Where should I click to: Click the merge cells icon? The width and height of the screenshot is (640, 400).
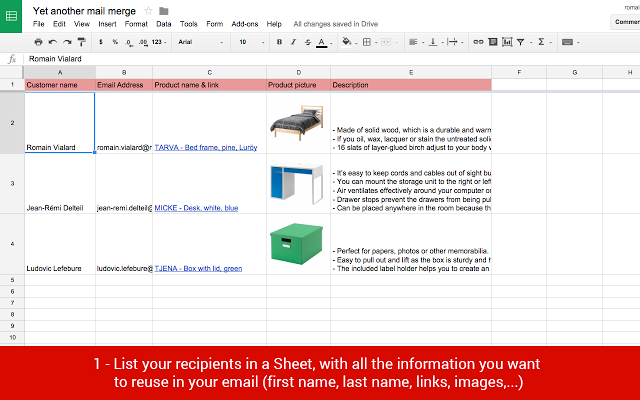point(386,42)
